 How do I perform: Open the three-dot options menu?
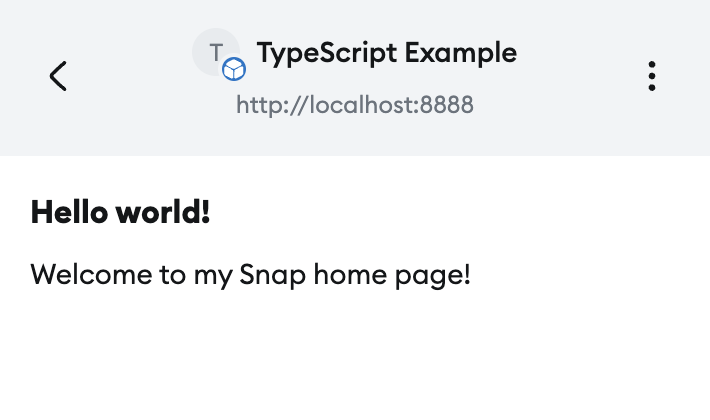click(x=652, y=76)
